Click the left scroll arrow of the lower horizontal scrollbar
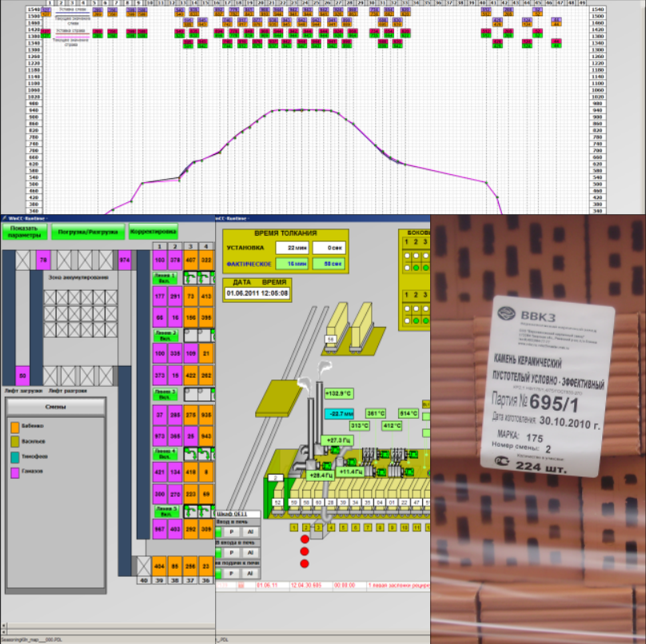646x644 pixels. pos(4,634)
